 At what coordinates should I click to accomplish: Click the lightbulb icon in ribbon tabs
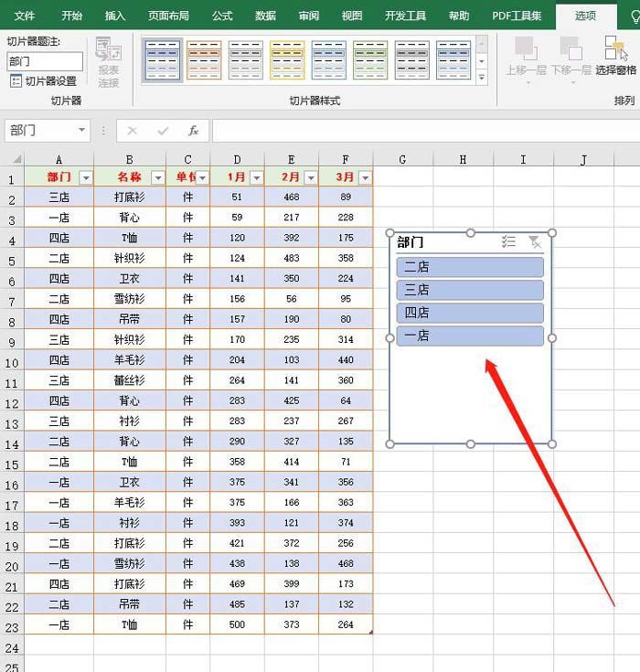(633, 16)
